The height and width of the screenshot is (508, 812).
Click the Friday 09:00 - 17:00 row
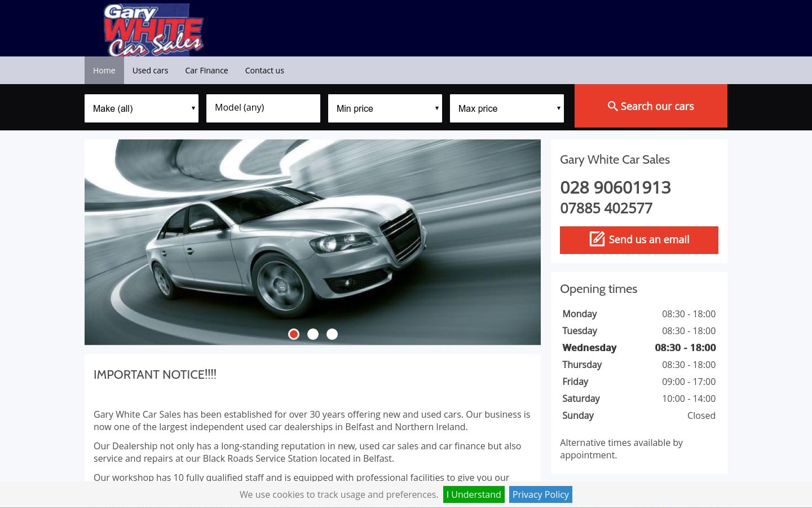coord(639,382)
